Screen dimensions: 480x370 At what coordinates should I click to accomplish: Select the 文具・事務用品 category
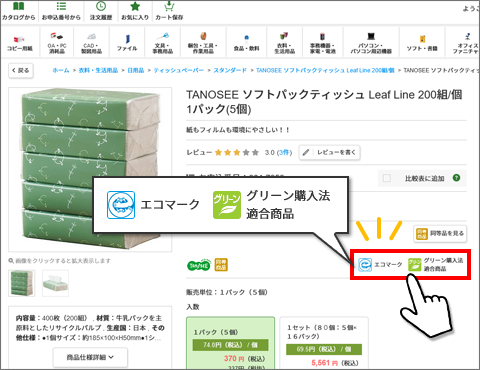pyautogui.click(x=163, y=43)
